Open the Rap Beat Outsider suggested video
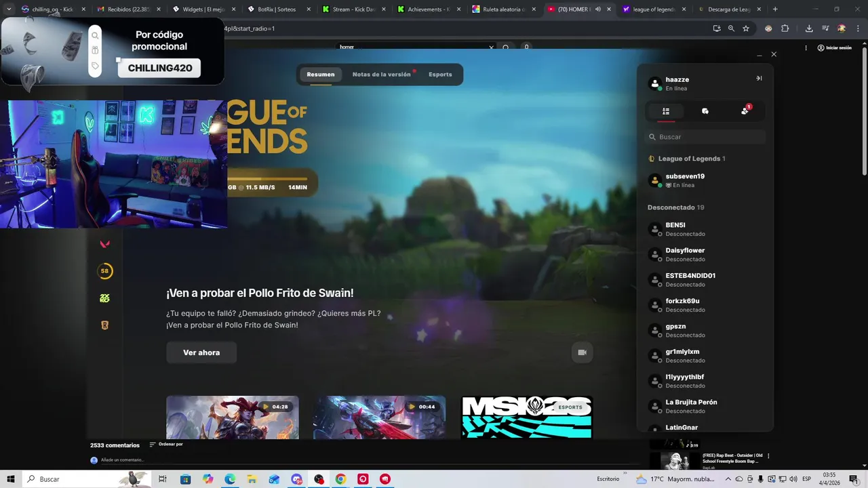 (x=733, y=458)
